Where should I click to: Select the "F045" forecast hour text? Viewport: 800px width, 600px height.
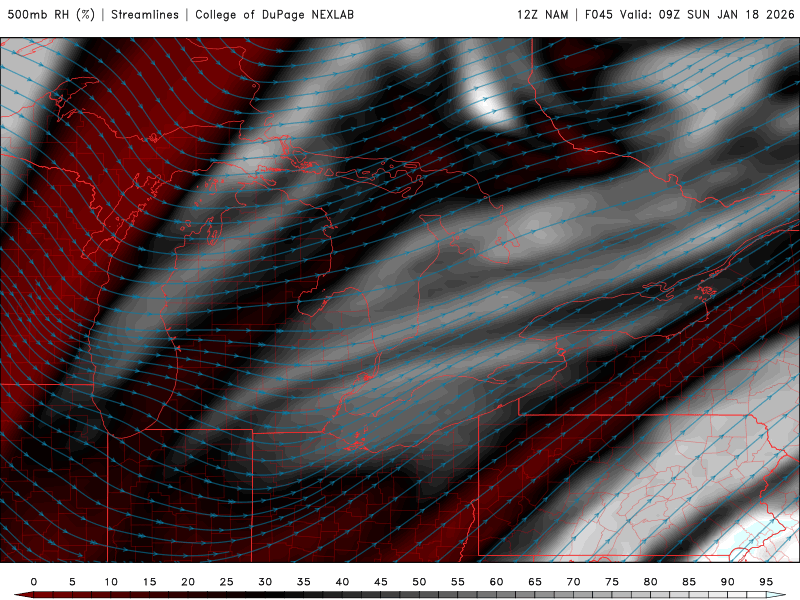click(598, 15)
